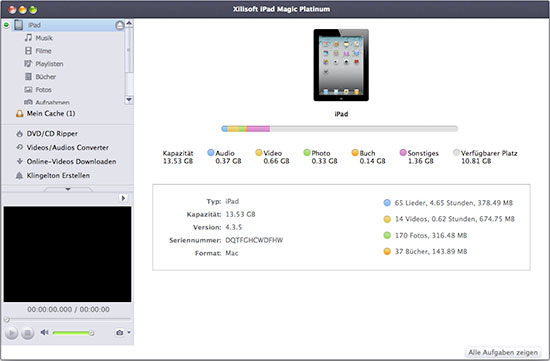Click the Videos/Audios Converter icon

coord(20,147)
